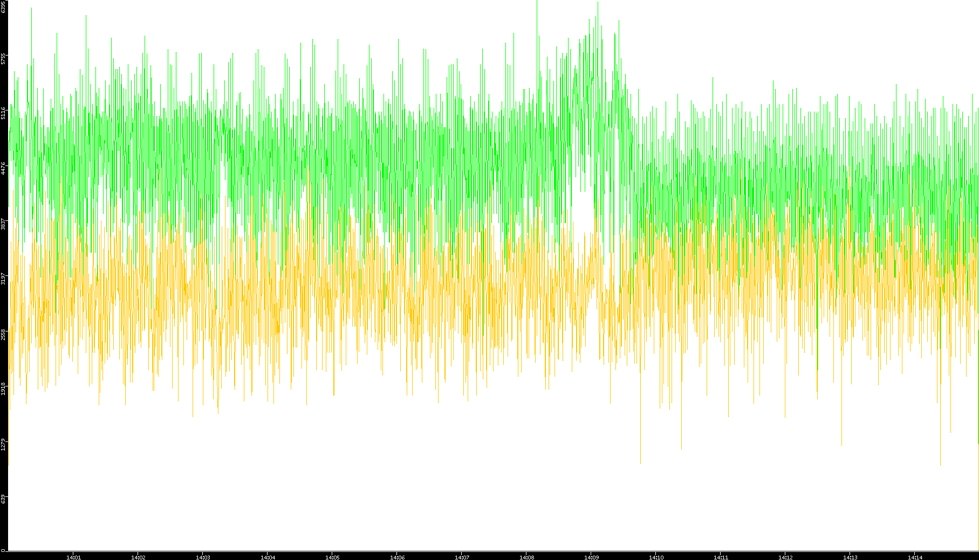The image size is (979, 560).
Task: Click the 14:10 time axis label
Action: [656, 557]
